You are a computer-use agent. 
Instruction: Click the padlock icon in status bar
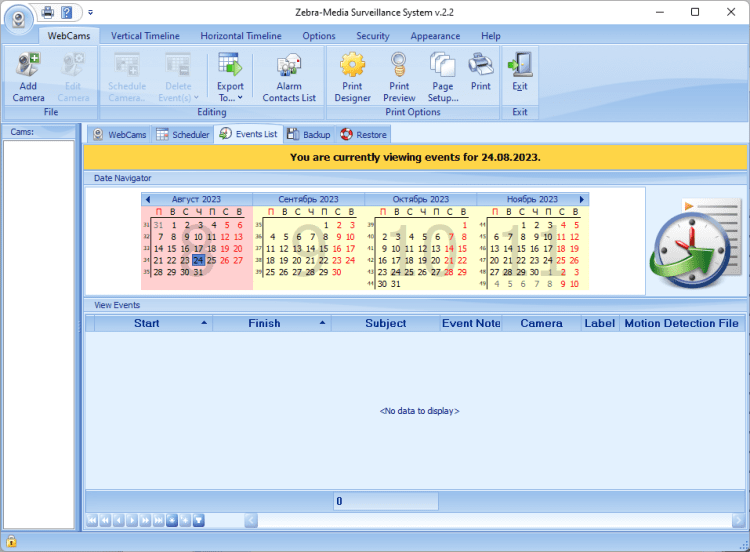click(x=11, y=541)
